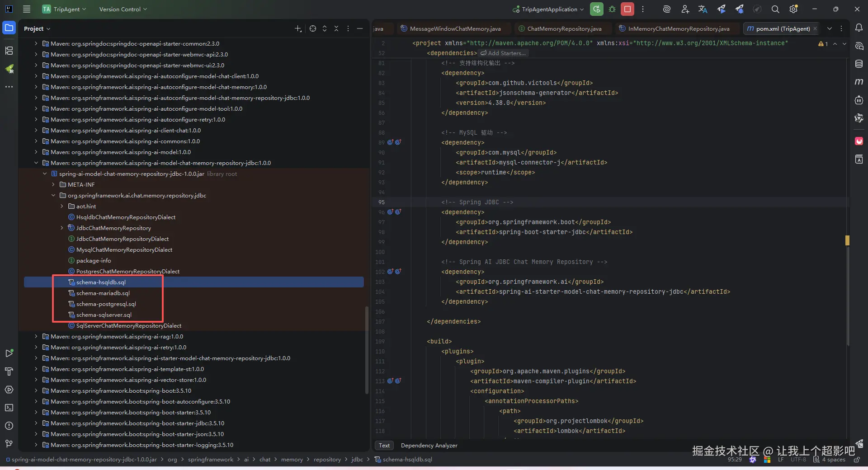Image resolution: width=868 pixels, height=470 pixels.
Task: Select schema-postgresql.sql file in tree
Action: (x=106, y=304)
